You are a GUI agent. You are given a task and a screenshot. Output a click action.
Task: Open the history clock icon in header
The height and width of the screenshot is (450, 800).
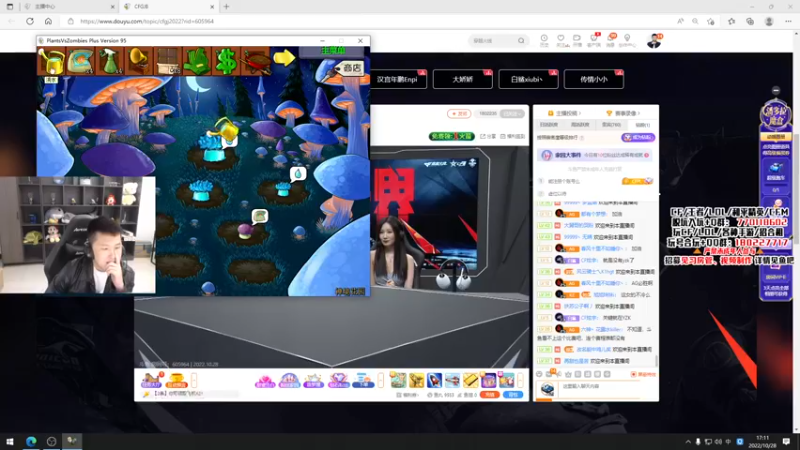coord(544,40)
